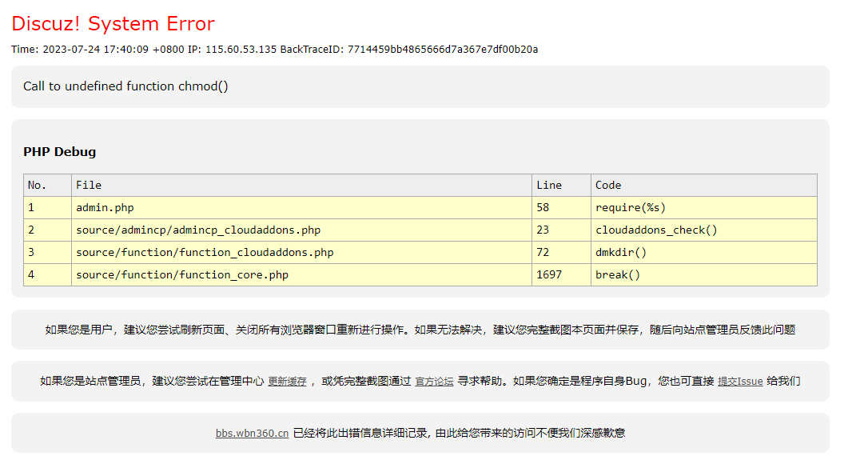Click the dmkdir() code cell
The width and height of the screenshot is (868, 476).
621,252
